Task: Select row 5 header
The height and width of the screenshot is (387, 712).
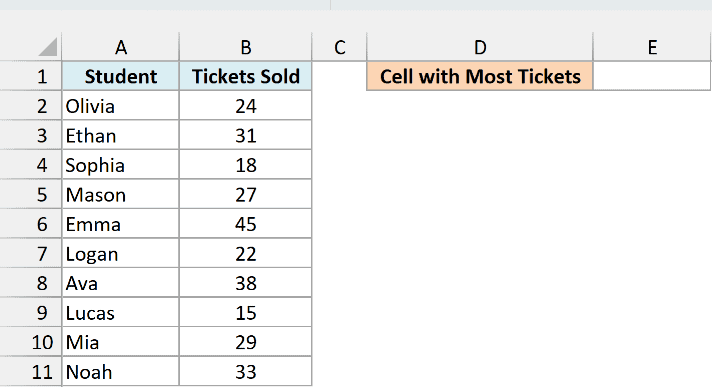Action: pyautogui.click(x=30, y=194)
